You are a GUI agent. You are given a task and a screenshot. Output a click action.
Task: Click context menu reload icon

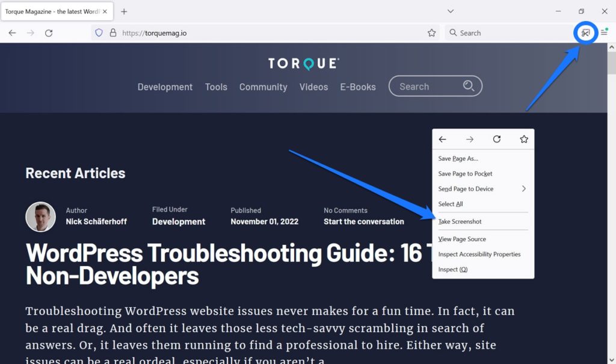pos(497,139)
